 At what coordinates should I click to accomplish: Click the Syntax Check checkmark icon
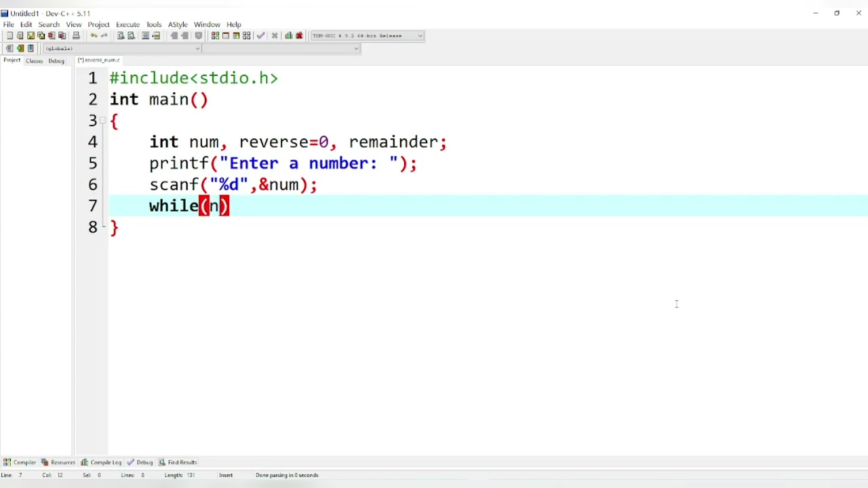[260, 35]
